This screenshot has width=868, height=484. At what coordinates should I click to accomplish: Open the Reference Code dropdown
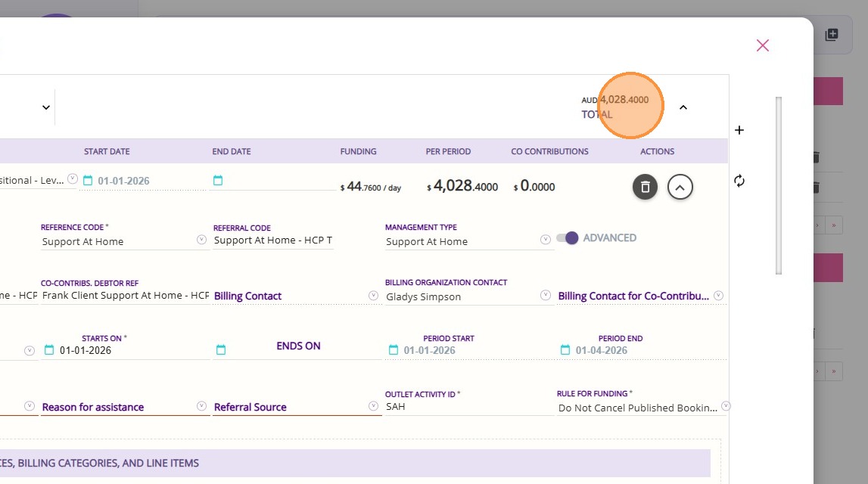click(201, 240)
